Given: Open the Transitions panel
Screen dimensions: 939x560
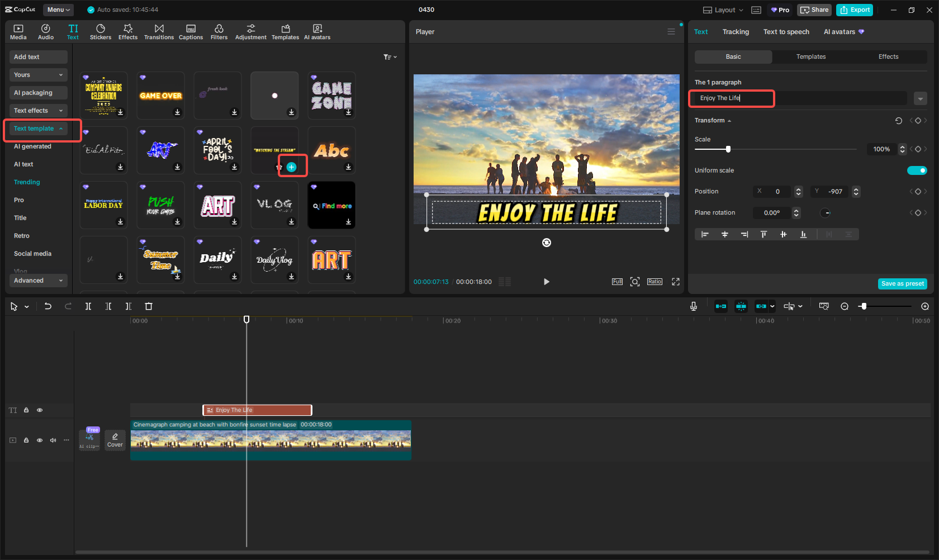Looking at the screenshot, I should point(159,32).
